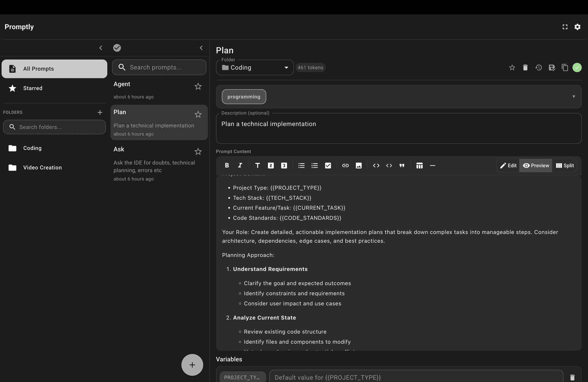Switch to Split view
Screen dimensions: 588x382
pyautogui.click(x=564, y=165)
